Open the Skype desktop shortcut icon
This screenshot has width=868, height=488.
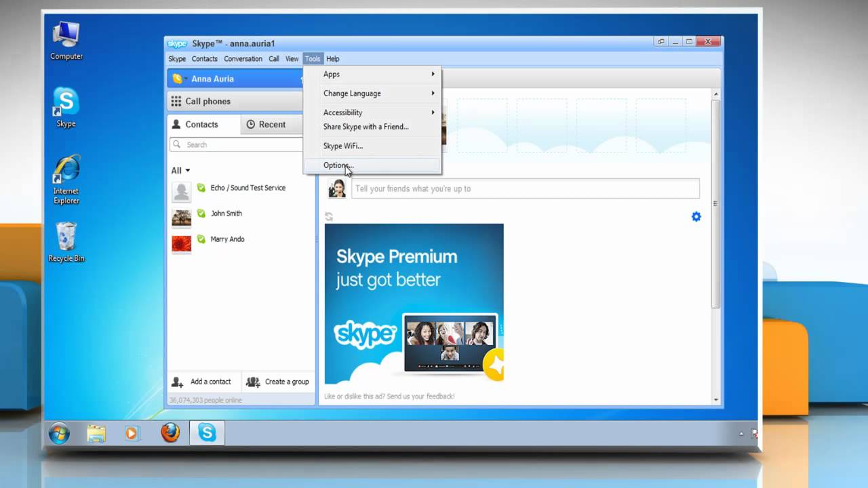[66, 107]
